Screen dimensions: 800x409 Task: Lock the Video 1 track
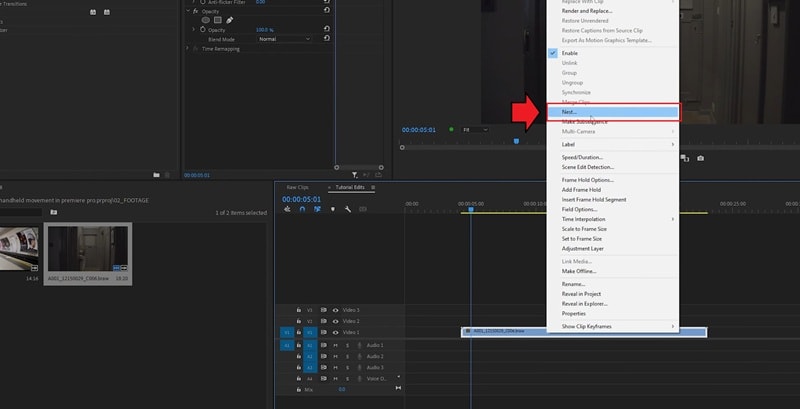coord(299,333)
